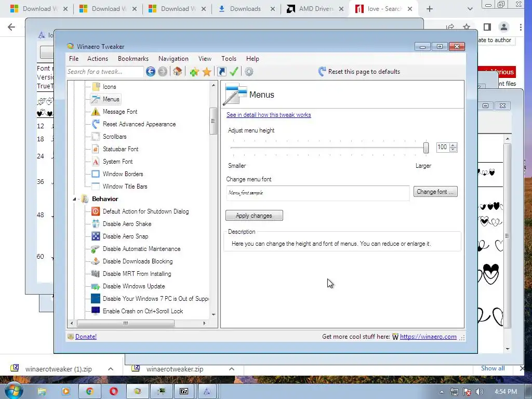Click the Disable Downloads Blocking icon
532x399 pixels.
pos(96,261)
